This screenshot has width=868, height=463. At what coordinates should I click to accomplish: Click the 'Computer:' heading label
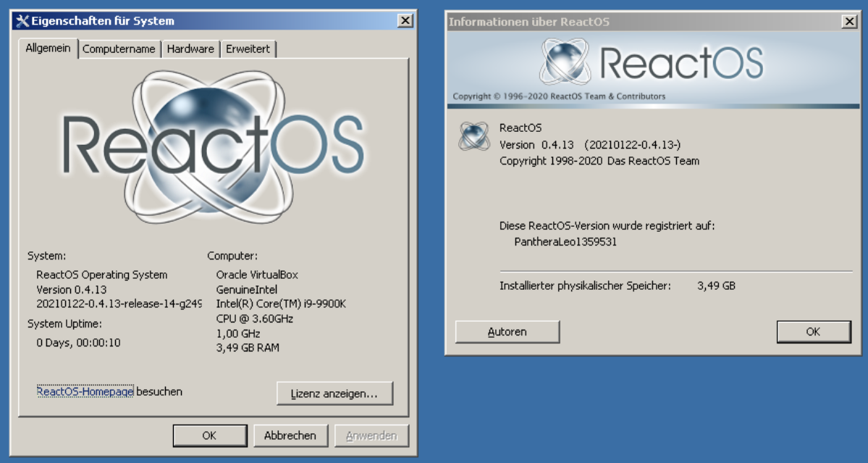pos(232,256)
